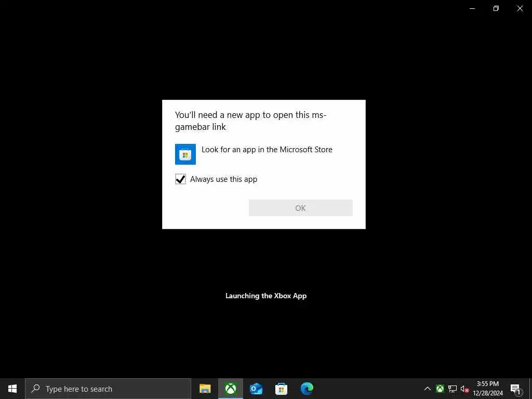The width and height of the screenshot is (532, 399).
Task: Open File Explorer from the taskbar
Action: tap(205, 389)
